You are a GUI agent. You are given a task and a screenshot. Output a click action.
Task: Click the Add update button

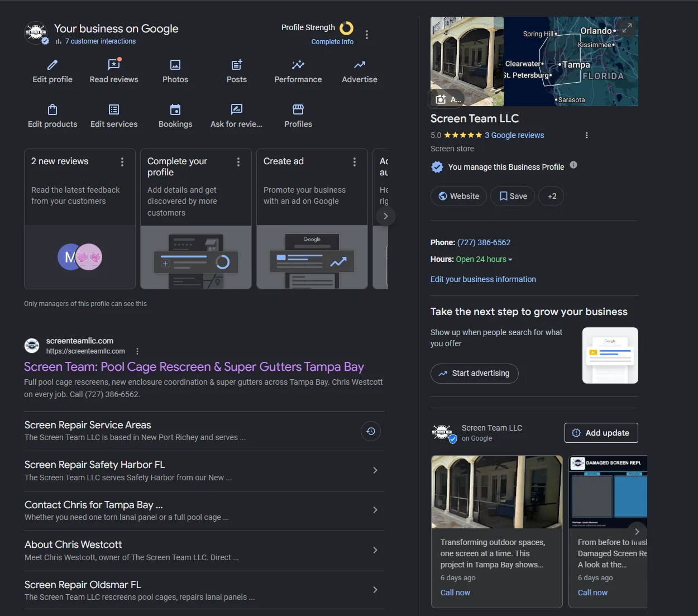601,433
